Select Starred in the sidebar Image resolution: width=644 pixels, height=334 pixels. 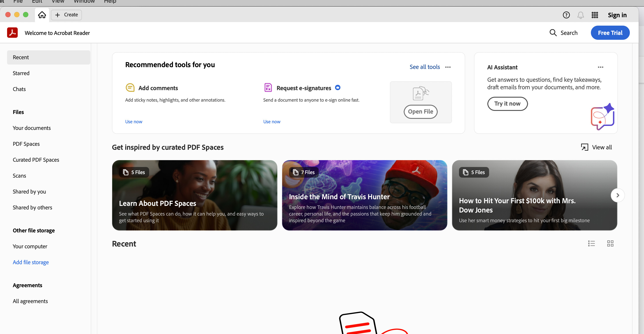21,73
